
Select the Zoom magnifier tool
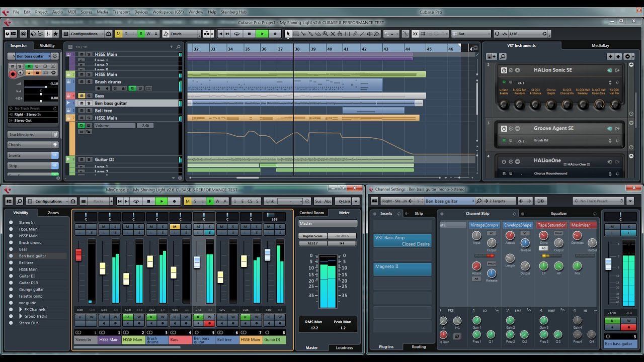(325, 34)
